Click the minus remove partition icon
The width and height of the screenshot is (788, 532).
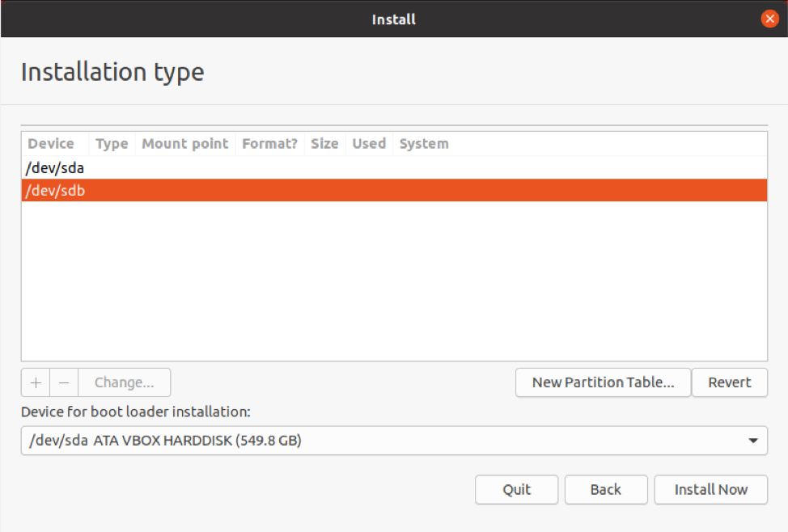[64, 382]
